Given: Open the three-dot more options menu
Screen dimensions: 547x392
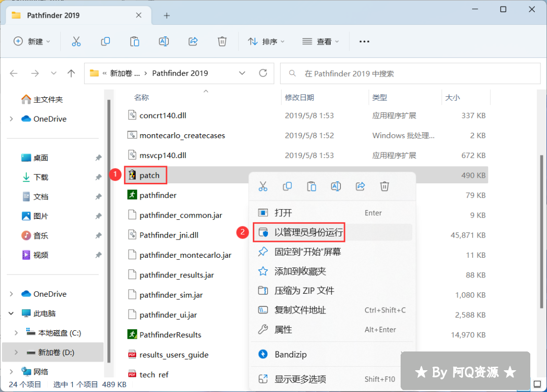Looking at the screenshot, I should click(x=364, y=42).
